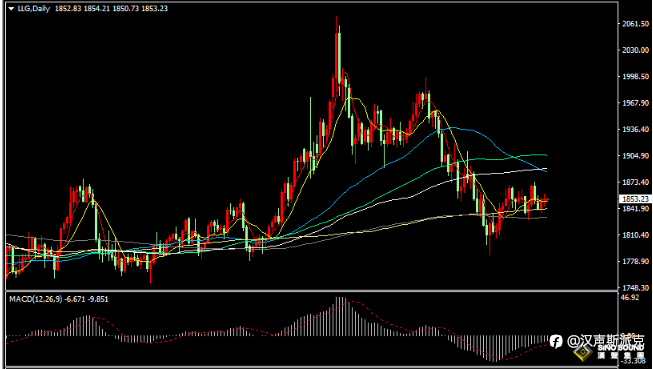
Task: Select the 46.92 MACD scale label
Action: click(630, 297)
